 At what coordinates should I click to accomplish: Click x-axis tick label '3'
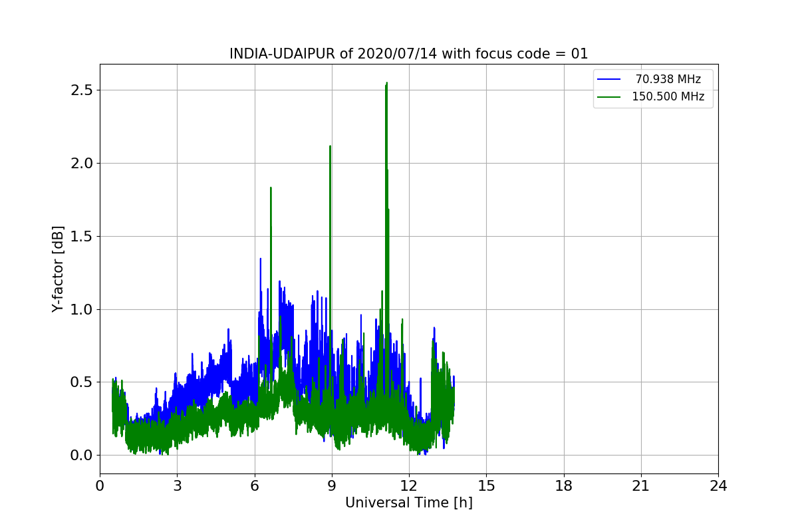click(177, 486)
